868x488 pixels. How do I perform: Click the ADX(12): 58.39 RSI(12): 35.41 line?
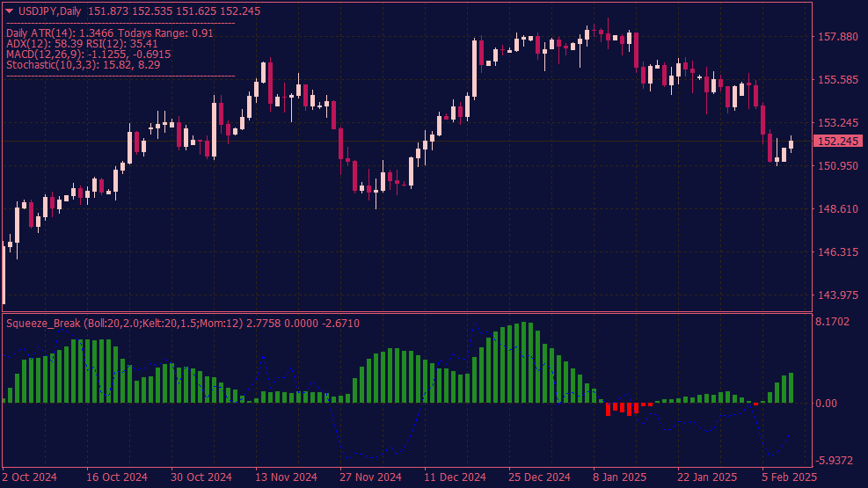click(82, 44)
